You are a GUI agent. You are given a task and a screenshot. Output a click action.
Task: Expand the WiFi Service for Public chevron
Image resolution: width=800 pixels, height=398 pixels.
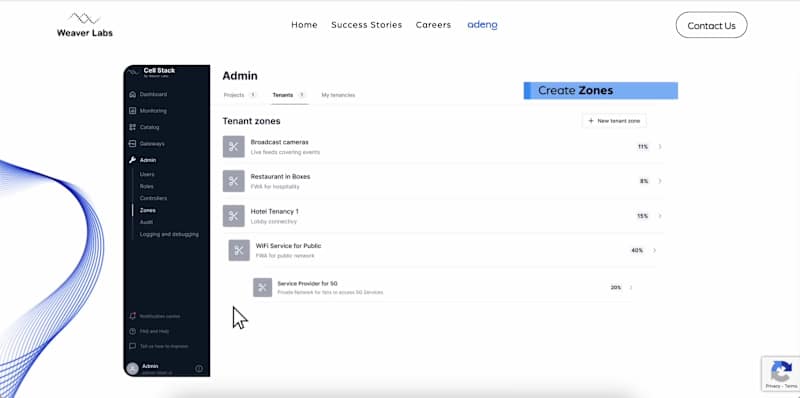(655, 251)
